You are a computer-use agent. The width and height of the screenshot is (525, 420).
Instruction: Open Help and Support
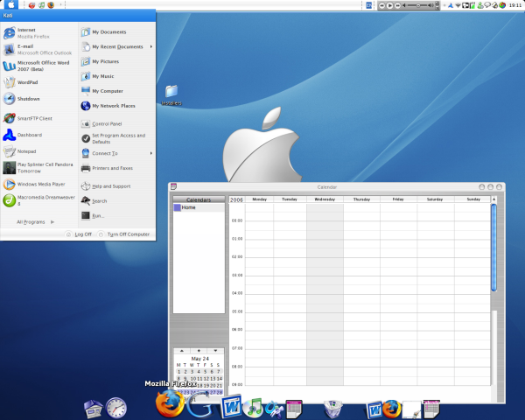[116, 186]
